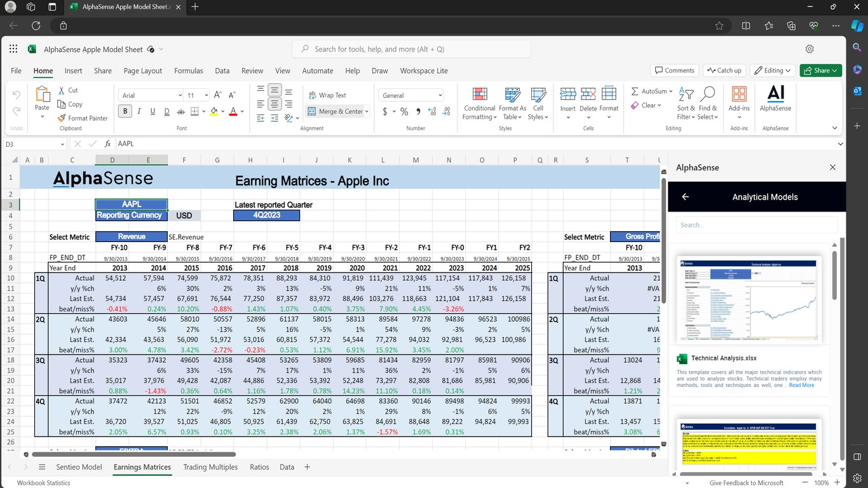Open the settings gear in the header

click(x=810, y=49)
